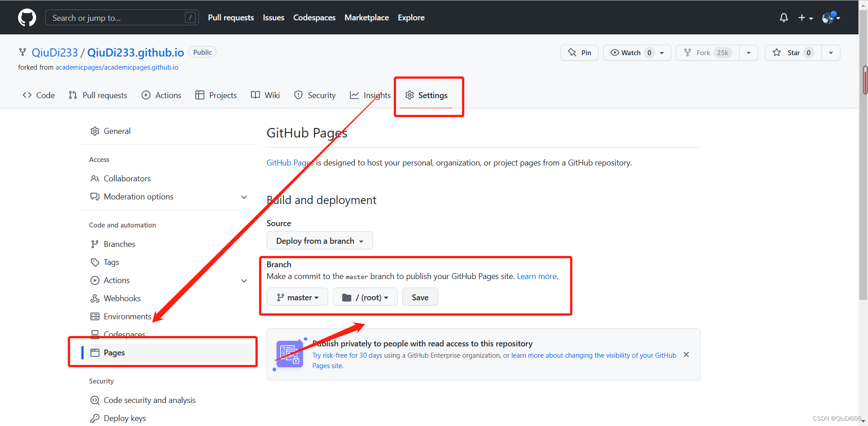Switch to the Insights tab
868x426 pixels.
point(370,95)
